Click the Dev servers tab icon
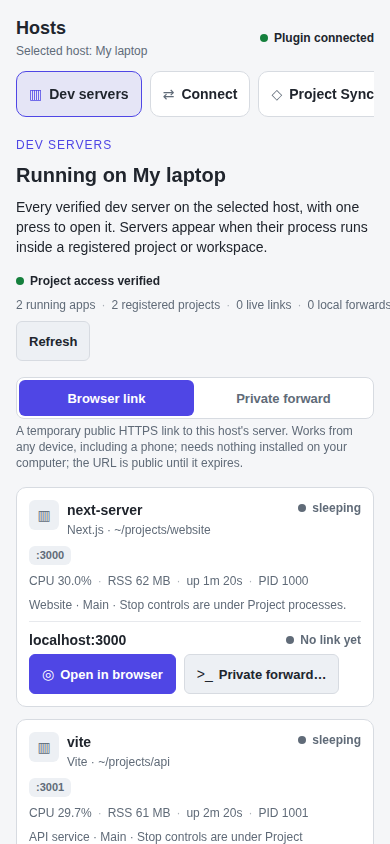390x844 pixels. click(x=36, y=95)
